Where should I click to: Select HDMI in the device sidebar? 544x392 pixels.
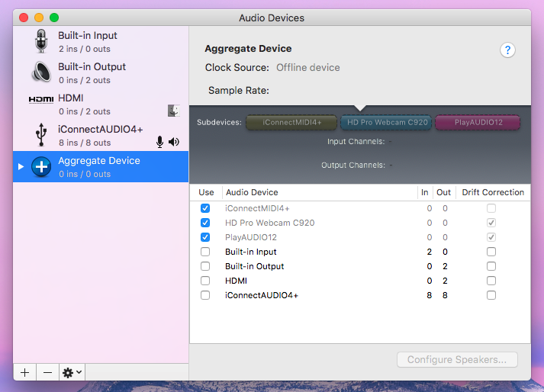click(101, 104)
